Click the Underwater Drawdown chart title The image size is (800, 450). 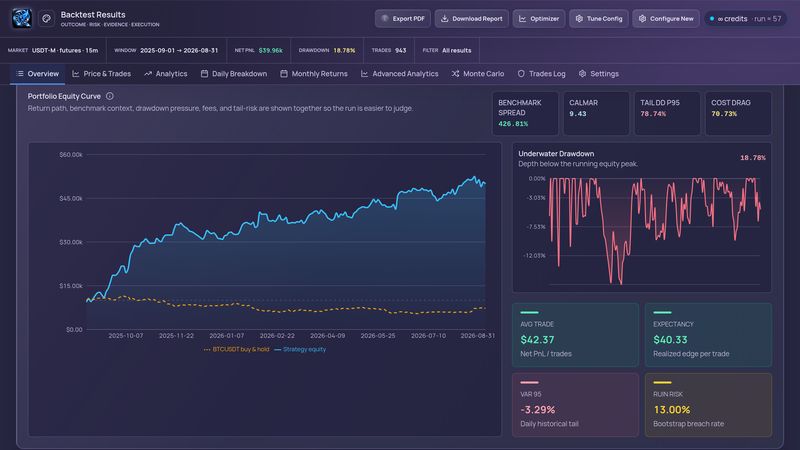pyautogui.click(x=556, y=154)
